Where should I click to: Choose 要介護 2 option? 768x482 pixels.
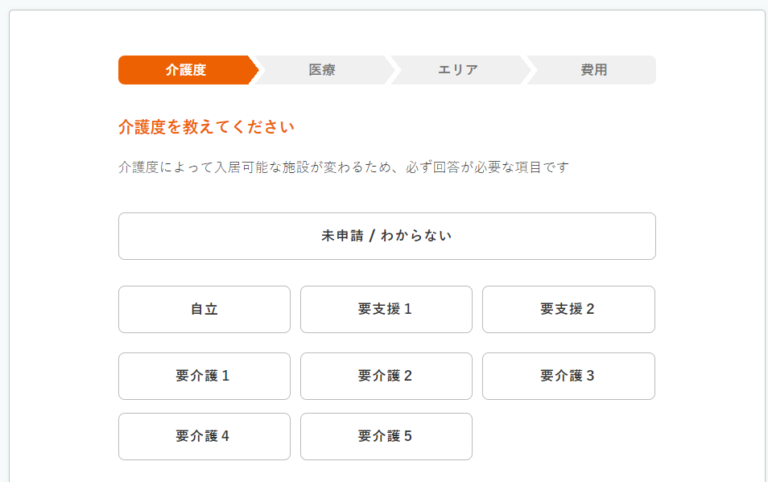pyautogui.click(x=386, y=376)
